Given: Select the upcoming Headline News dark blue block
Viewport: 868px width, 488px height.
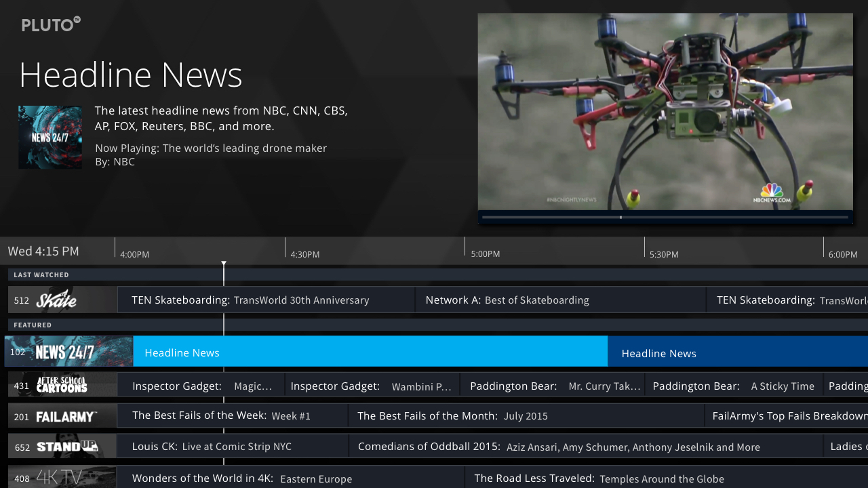Looking at the screenshot, I should pos(738,352).
